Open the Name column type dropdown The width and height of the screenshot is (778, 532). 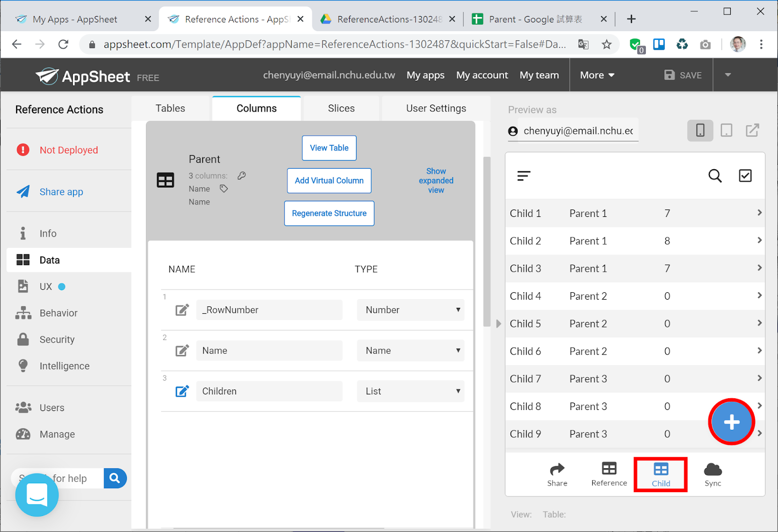pyautogui.click(x=410, y=351)
